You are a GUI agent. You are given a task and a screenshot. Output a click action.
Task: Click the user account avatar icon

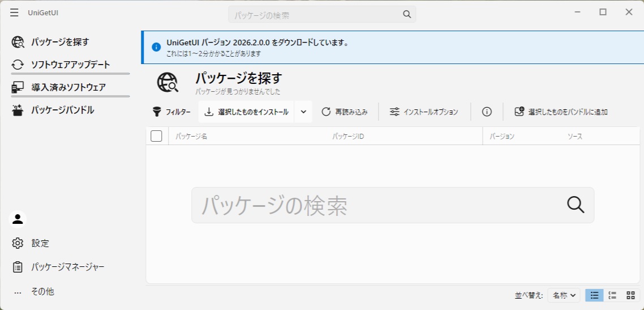click(x=18, y=219)
